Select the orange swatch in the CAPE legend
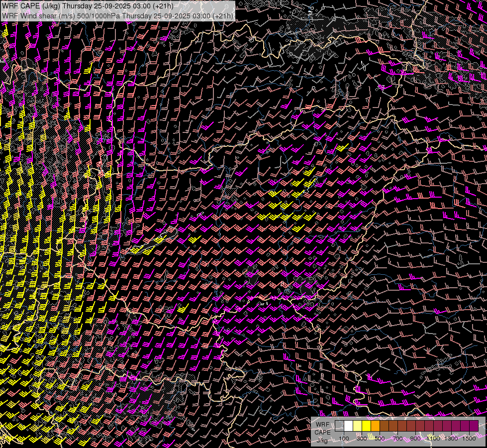Image resolution: width=487 pixels, height=448 pixels. click(x=375, y=426)
